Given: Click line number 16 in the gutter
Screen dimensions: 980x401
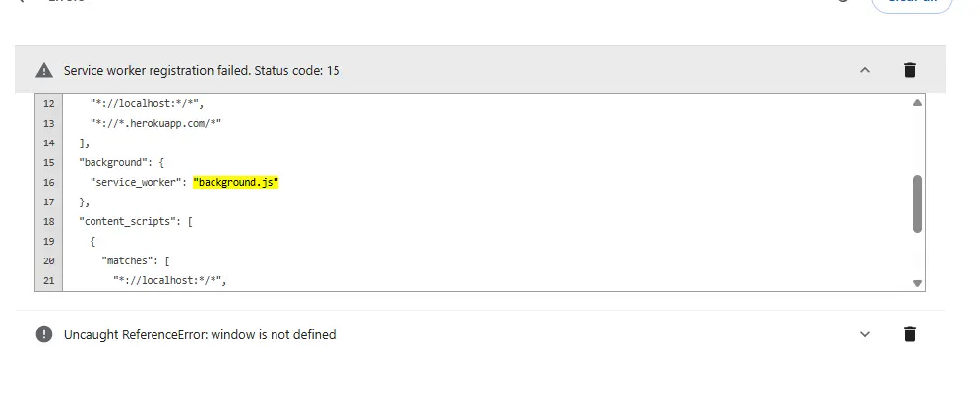Looking at the screenshot, I should click(x=49, y=183).
